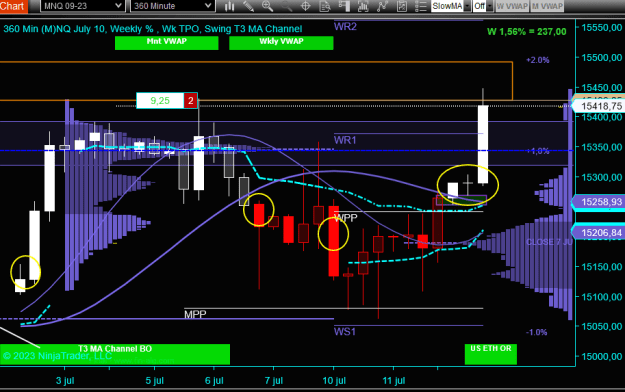Open the list properties icon

click(420, 6)
